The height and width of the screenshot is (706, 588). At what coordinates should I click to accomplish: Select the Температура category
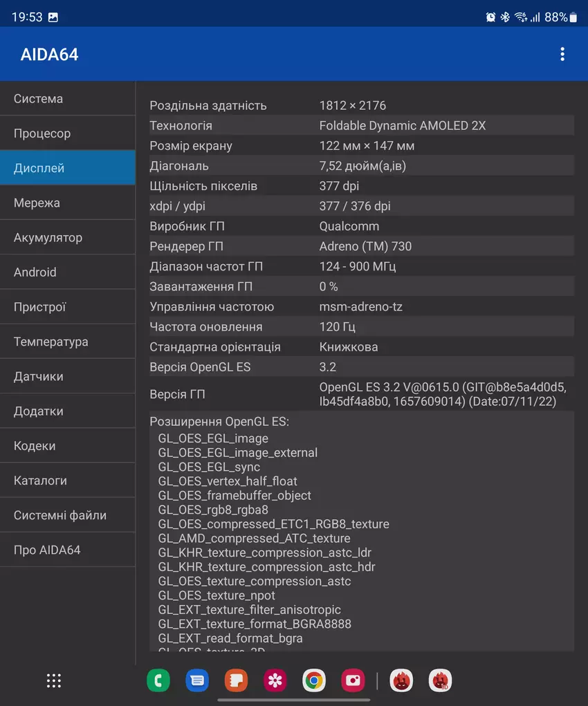point(67,342)
